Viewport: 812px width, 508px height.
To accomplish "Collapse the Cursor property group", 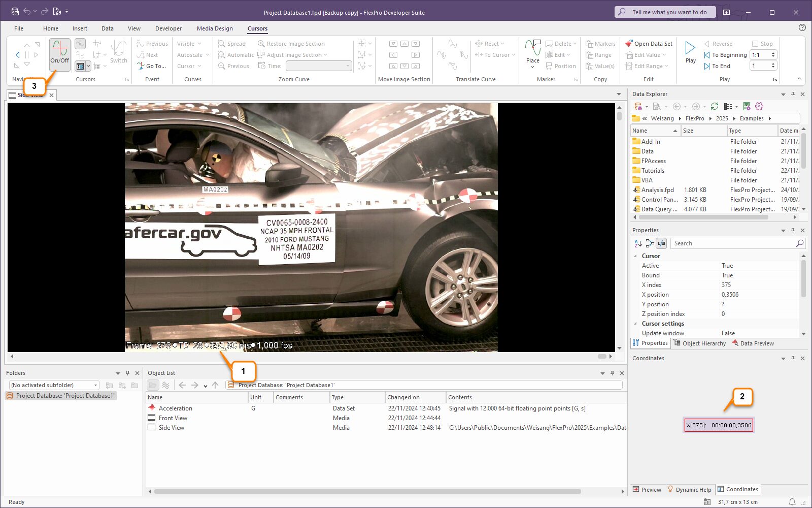I will pos(635,256).
